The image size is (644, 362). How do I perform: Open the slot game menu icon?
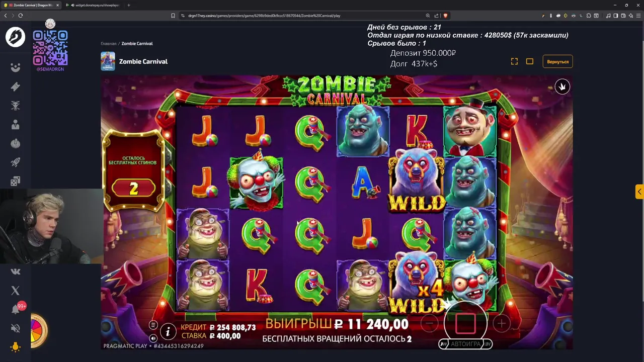tap(153, 325)
